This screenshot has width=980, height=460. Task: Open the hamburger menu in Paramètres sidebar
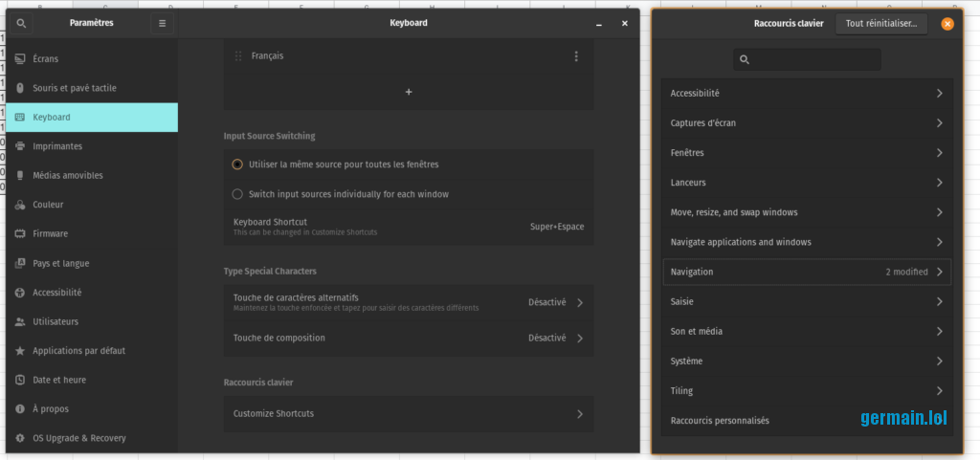point(162,23)
